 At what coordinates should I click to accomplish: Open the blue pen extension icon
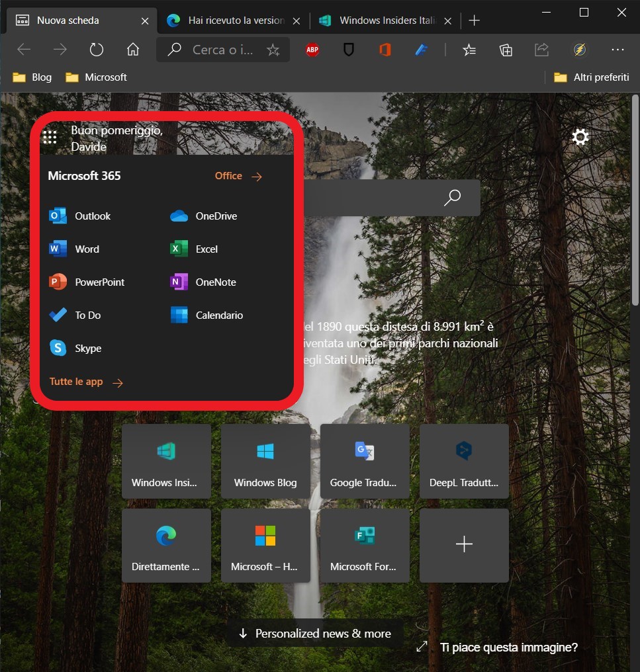(421, 50)
